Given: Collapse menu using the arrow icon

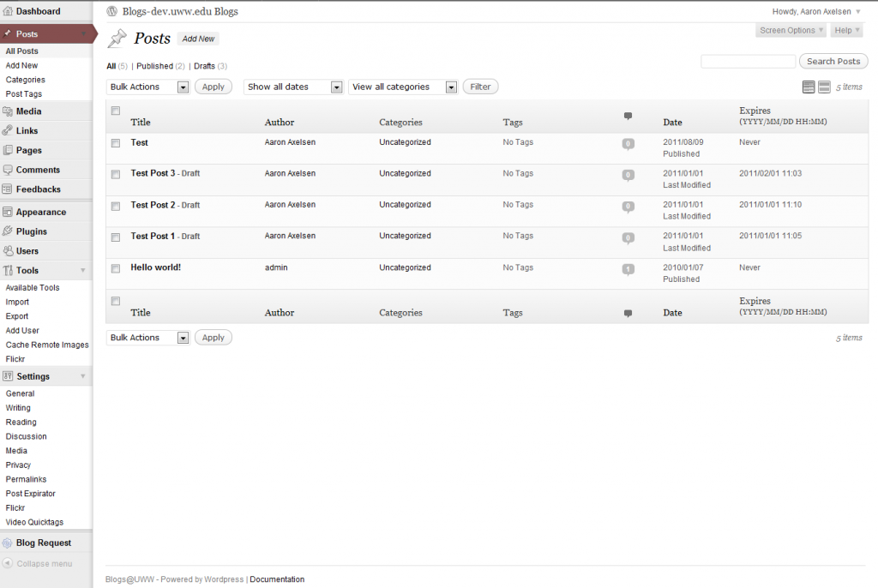Looking at the screenshot, I should (8, 563).
